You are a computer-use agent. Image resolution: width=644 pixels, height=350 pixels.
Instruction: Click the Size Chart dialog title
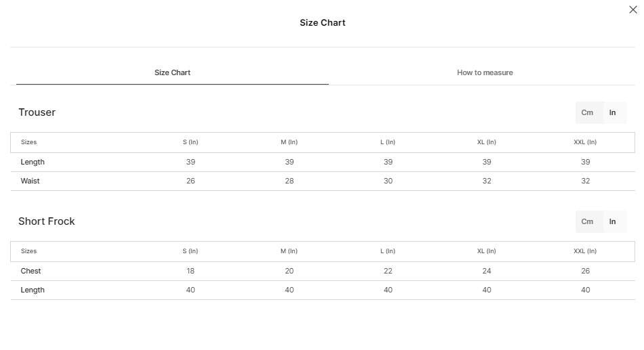[323, 23]
